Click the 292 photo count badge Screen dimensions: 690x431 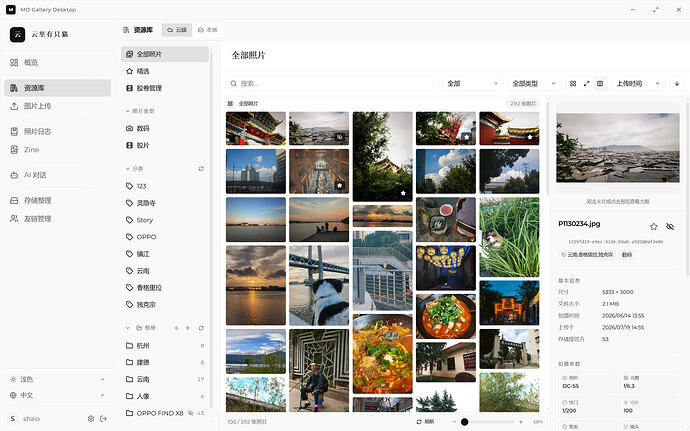coord(523,104)
